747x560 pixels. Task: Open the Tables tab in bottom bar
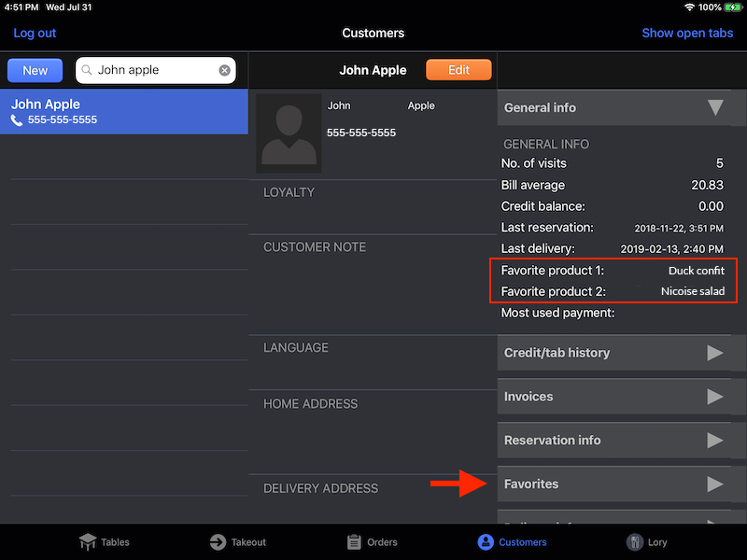coord(104,542)
